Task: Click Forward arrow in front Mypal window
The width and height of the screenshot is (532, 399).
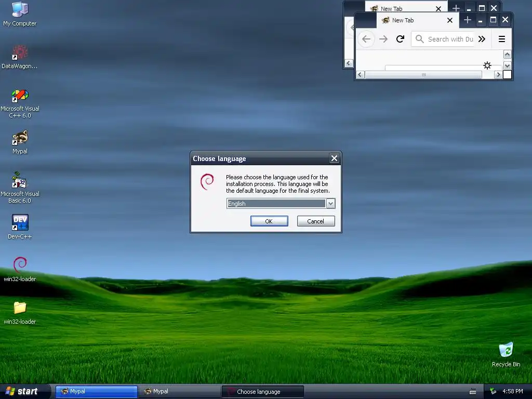Action: tap(383, 39)
